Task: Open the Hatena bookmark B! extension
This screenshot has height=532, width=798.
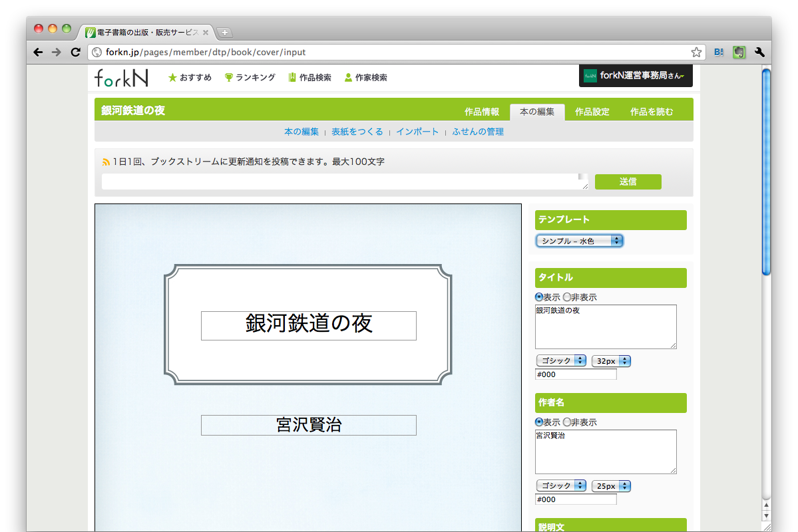Action: [719, 52]
